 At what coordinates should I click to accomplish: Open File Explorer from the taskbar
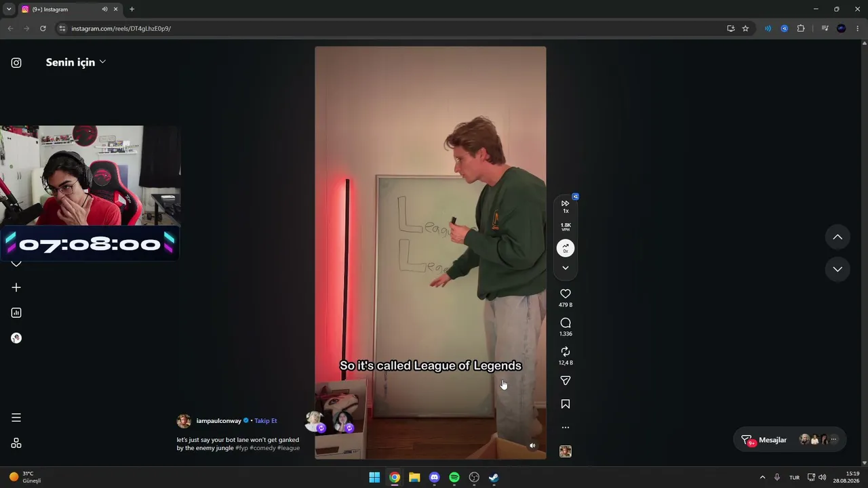(x=414, y=477)
